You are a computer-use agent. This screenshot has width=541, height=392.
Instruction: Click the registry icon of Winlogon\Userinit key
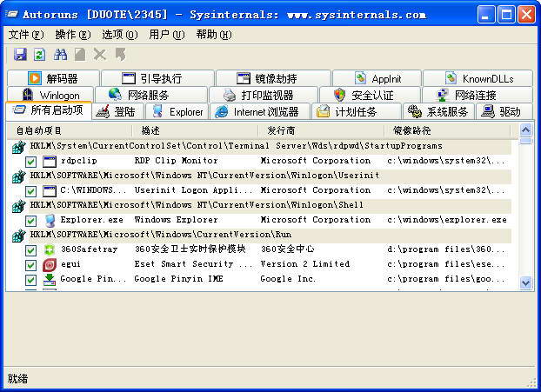pos(19,176)
